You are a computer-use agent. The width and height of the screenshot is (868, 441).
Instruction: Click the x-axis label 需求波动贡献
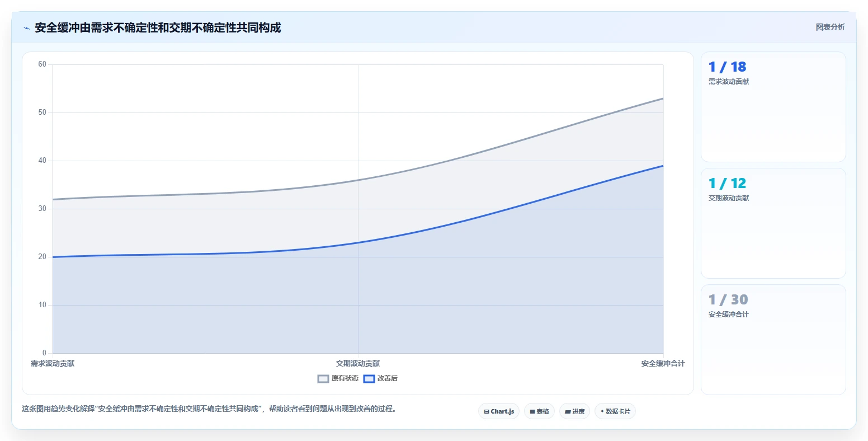(x=53, y=364)
